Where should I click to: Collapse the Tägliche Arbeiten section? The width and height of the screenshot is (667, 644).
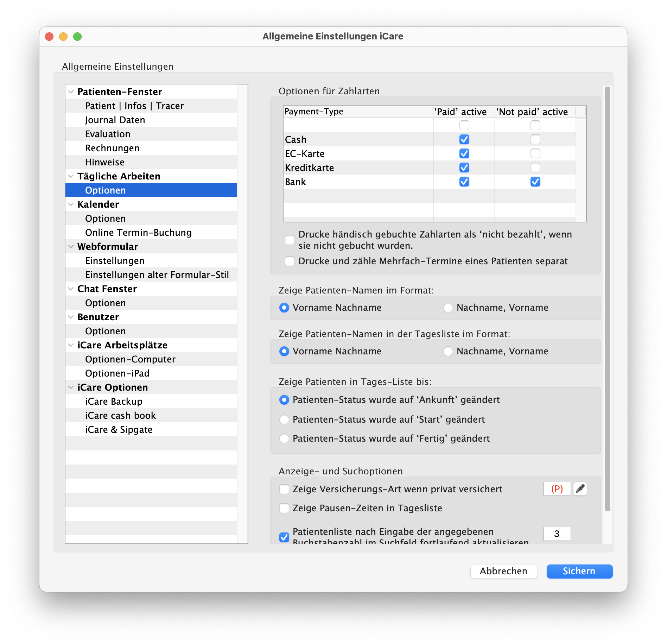pos(71,176)
